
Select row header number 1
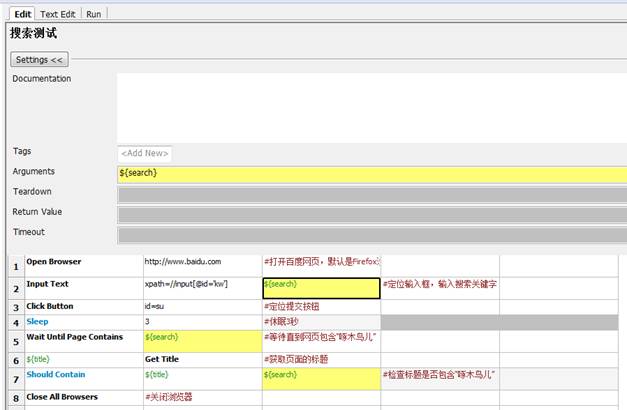coord(16,266)
